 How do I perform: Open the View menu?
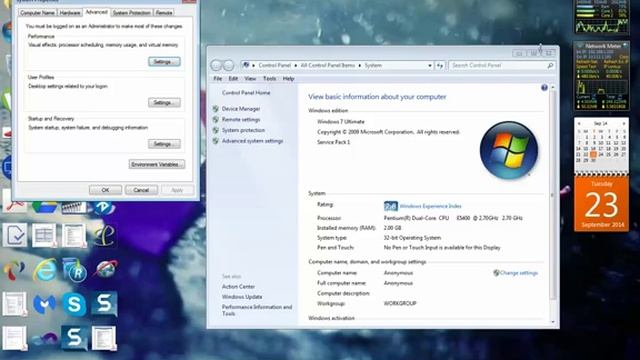[x=250, y=78]
